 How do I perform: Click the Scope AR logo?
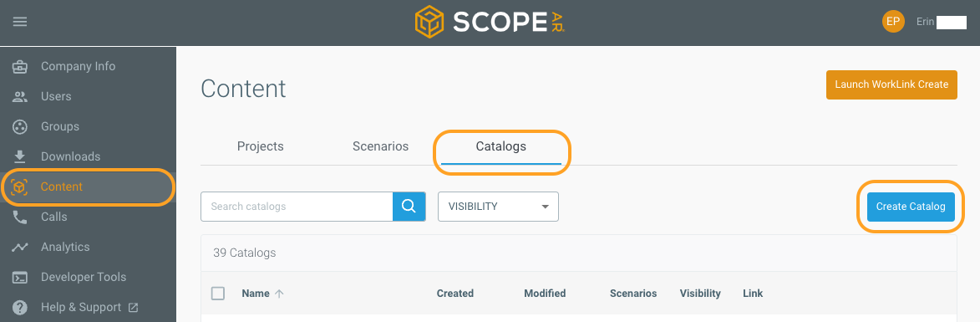pyautogui.click(x=490, y=23)
